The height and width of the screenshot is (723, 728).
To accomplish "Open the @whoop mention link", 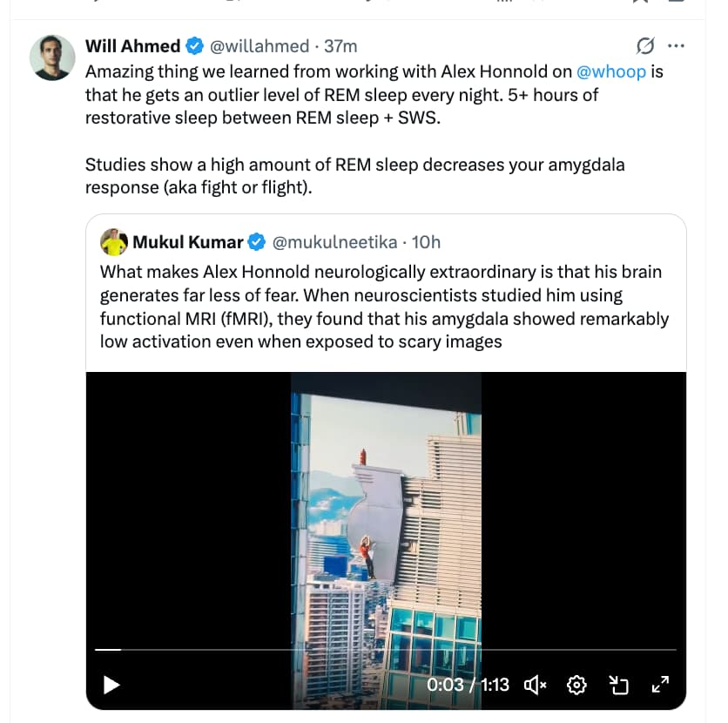I will [x=611, y=71].
